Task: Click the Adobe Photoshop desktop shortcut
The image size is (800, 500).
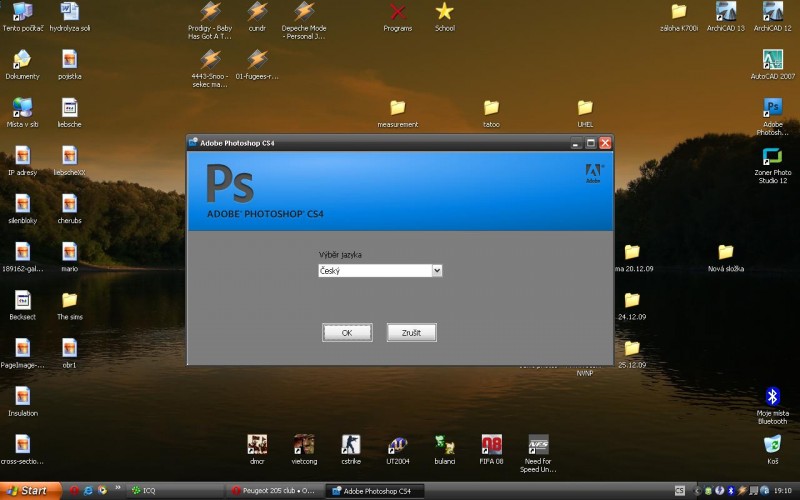Action: [773, 108]
